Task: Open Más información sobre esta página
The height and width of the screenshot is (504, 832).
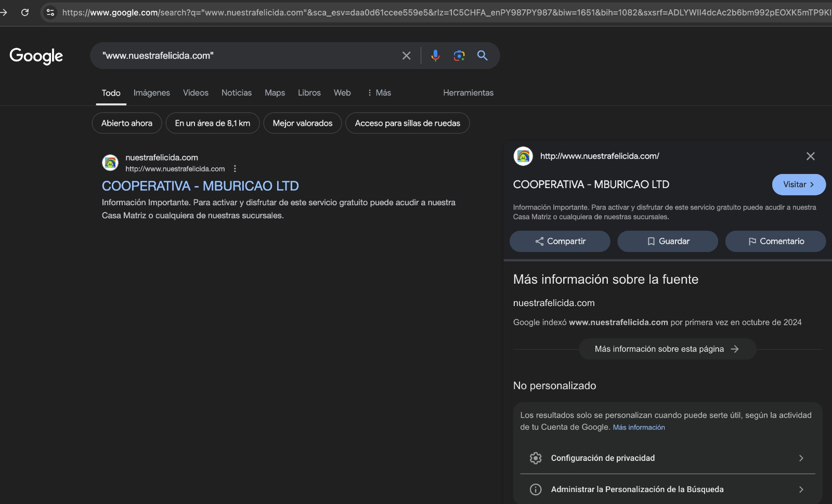Action: pyautogui.click(x=668, y=349)
